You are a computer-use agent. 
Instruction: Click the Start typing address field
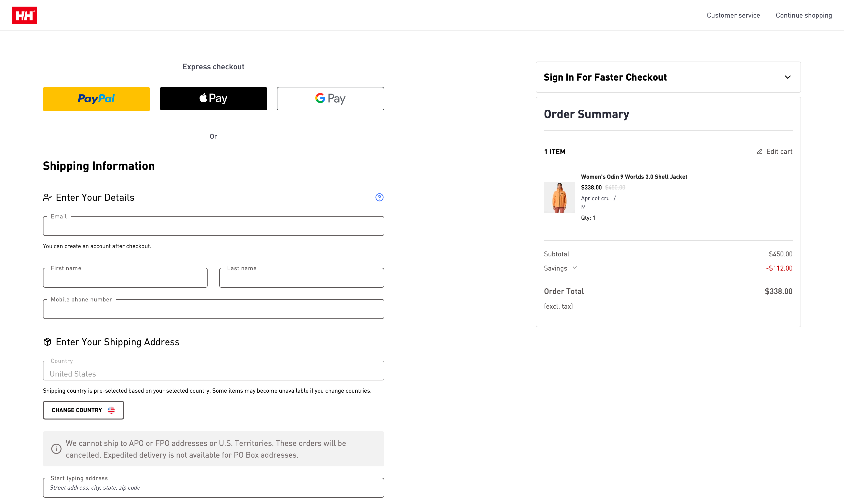click(213, 488)
